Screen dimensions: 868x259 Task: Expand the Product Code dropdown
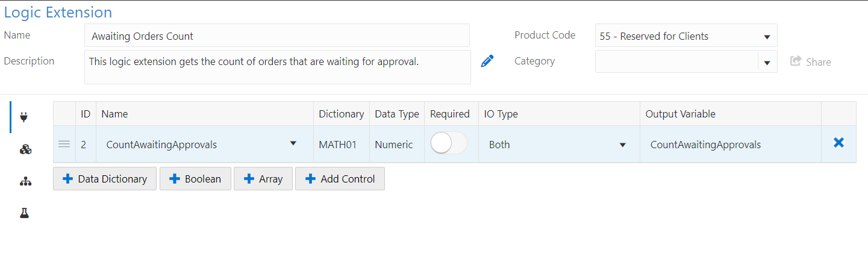[x=686, y=36]
